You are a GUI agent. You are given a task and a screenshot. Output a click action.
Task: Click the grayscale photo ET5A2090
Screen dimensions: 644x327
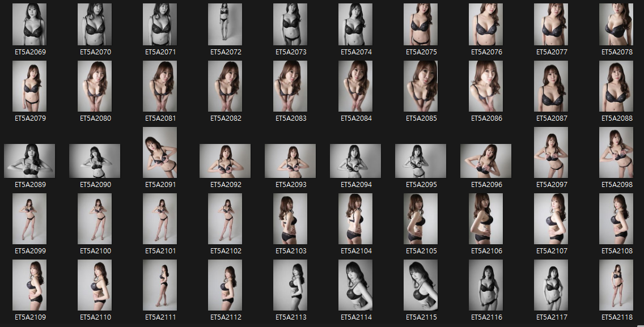[x=95, y=160]
